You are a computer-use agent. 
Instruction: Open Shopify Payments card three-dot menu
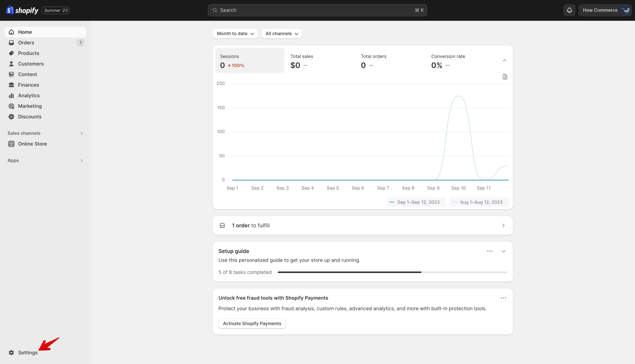pyautogui.click(x=503, y=298)
